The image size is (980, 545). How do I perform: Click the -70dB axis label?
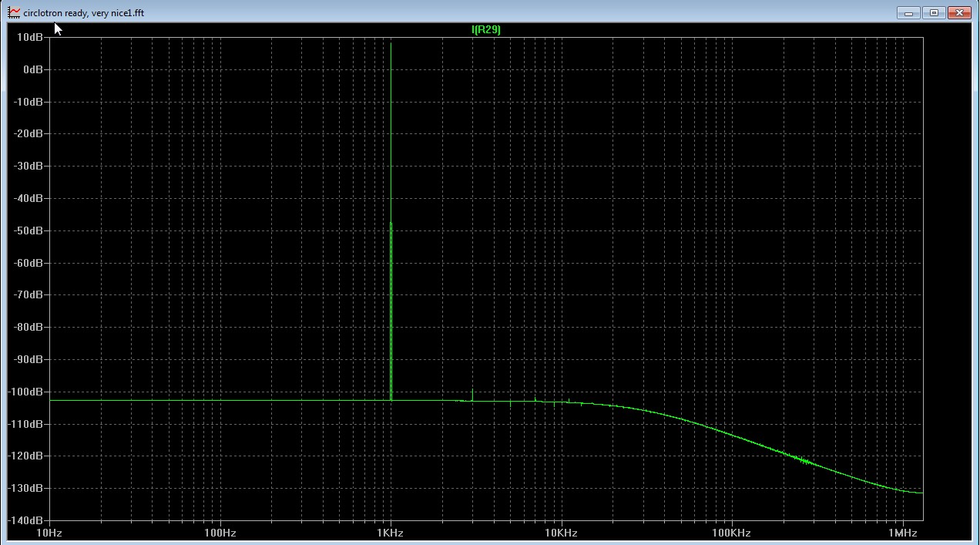click(x=28, y=294)
